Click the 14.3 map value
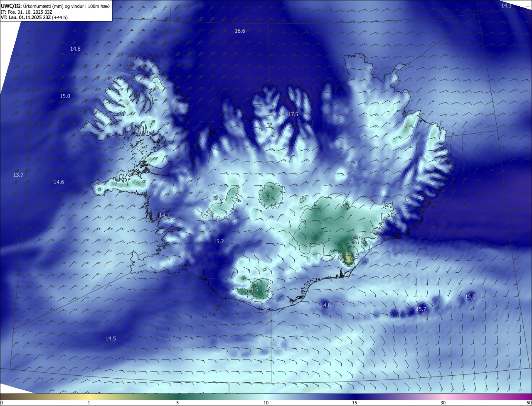Image resolution: width=532 pixels, height=406 pixels. coord(506,5)
